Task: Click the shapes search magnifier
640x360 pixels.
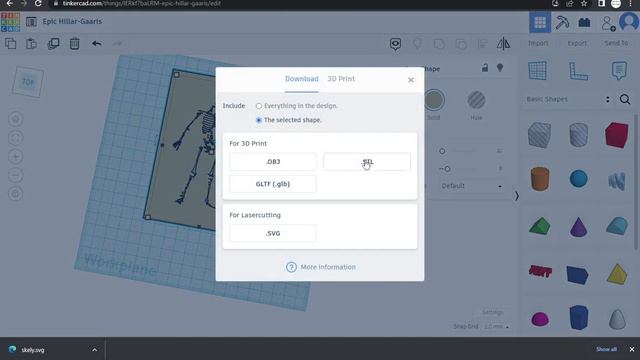Action: click(x=624, y=99)
